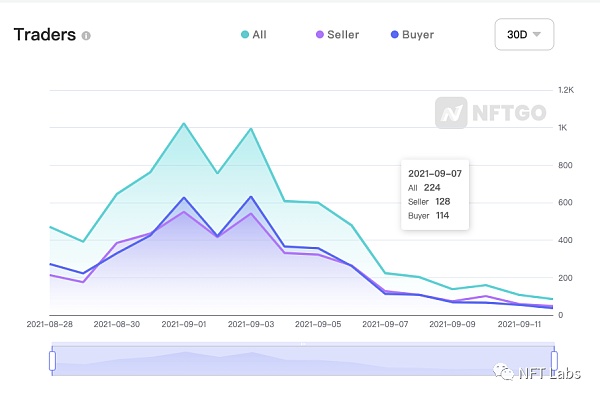The width and height of the screenshot is (600, 398).
Task: Click the right handle of range slider
Action: click(554, 360)
